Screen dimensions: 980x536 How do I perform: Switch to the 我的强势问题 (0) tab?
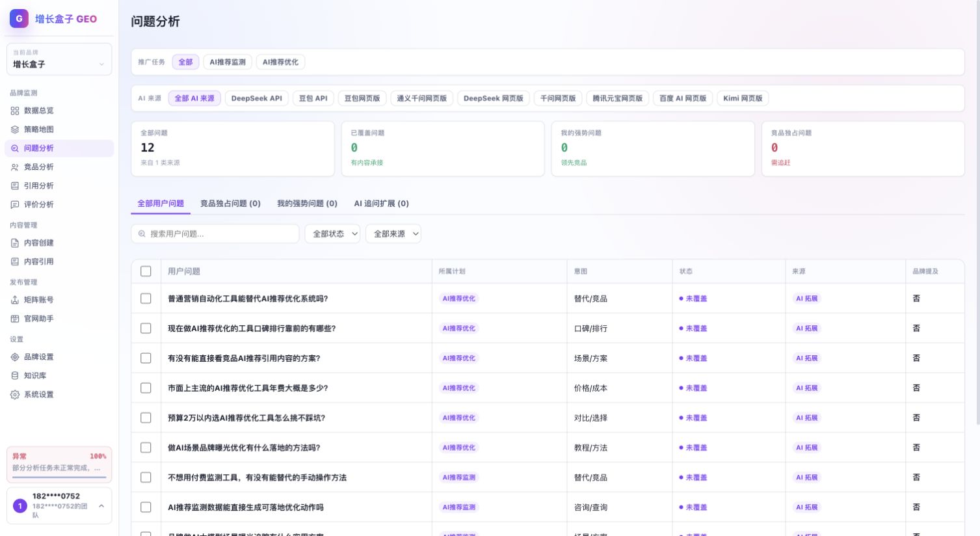(307, 204)
